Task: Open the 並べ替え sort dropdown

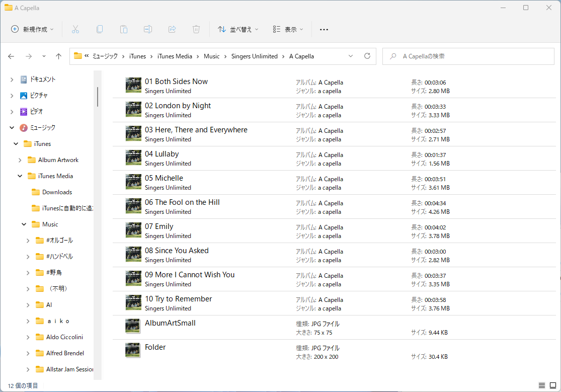Action: tap(238, 29)
